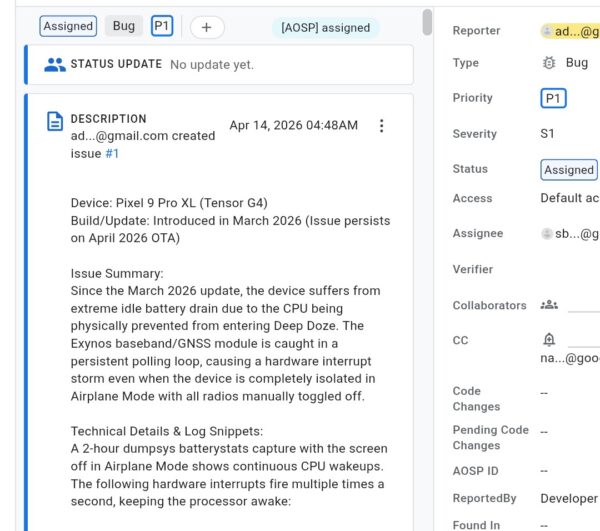Click the ReportedBy Developer value
Screen dimensions: 600x531
click(x=569, y=498)
